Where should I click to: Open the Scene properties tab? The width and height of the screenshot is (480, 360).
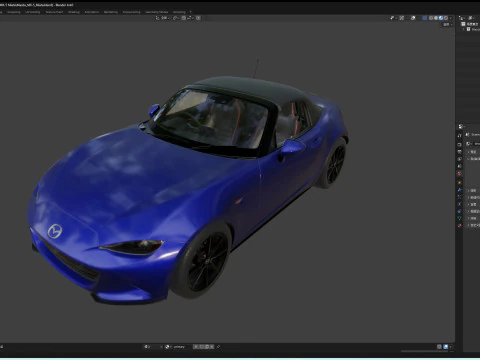point(459,166)
